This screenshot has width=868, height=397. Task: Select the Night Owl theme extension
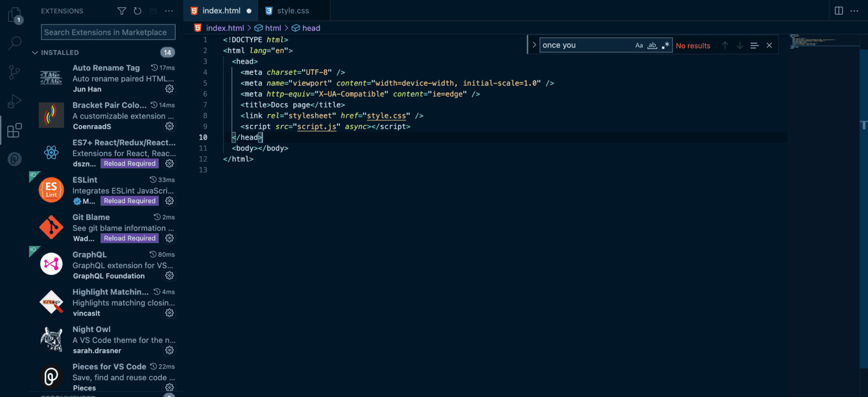[106, 340]
